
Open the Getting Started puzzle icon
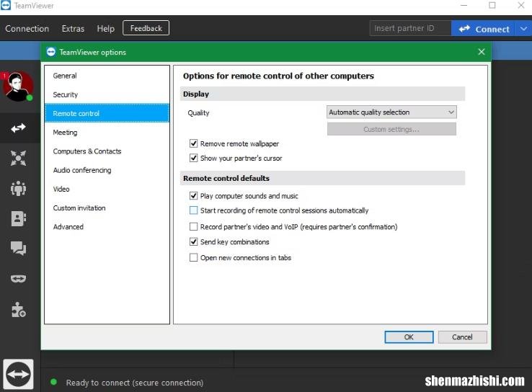tap(18, 310)
